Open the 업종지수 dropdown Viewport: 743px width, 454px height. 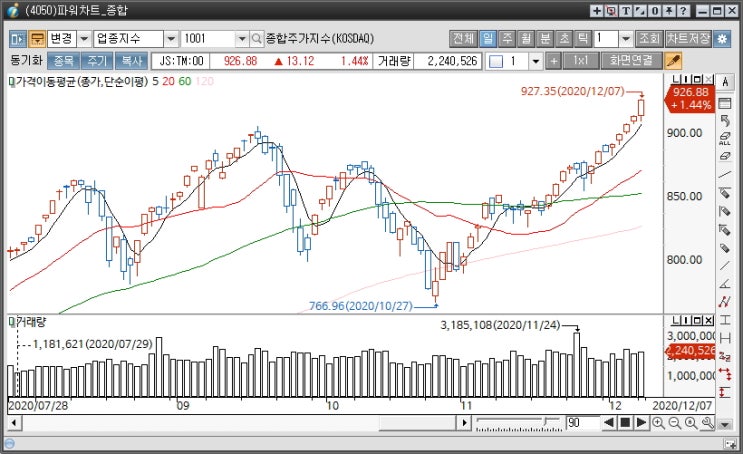[170, 39]
